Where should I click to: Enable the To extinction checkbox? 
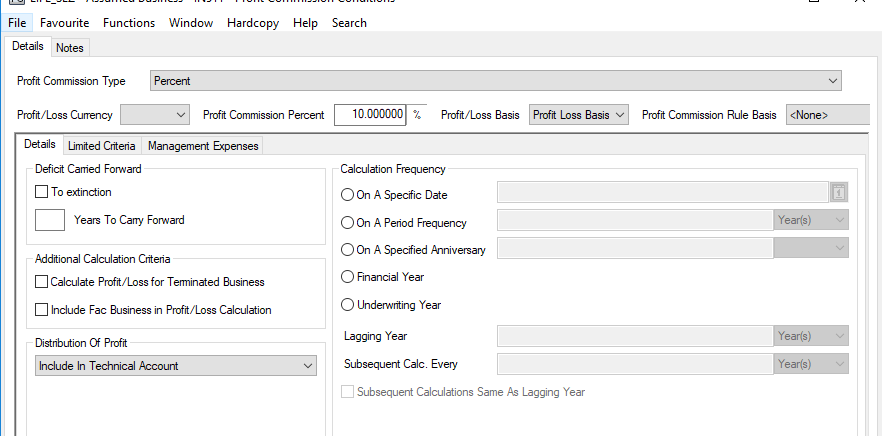click(42, 192)
